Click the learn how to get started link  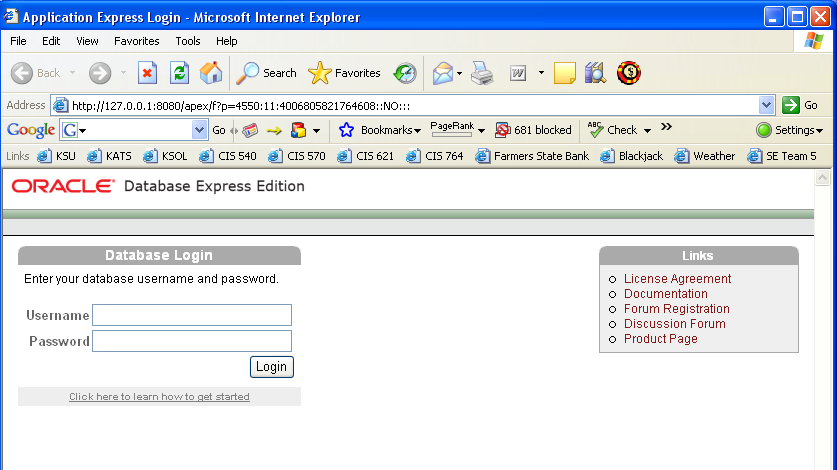click(159, 397)
